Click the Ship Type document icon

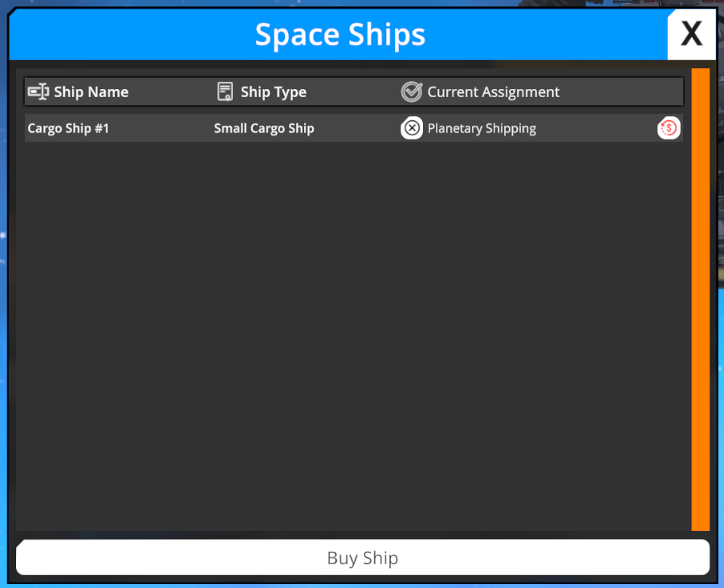click(226, 91)
